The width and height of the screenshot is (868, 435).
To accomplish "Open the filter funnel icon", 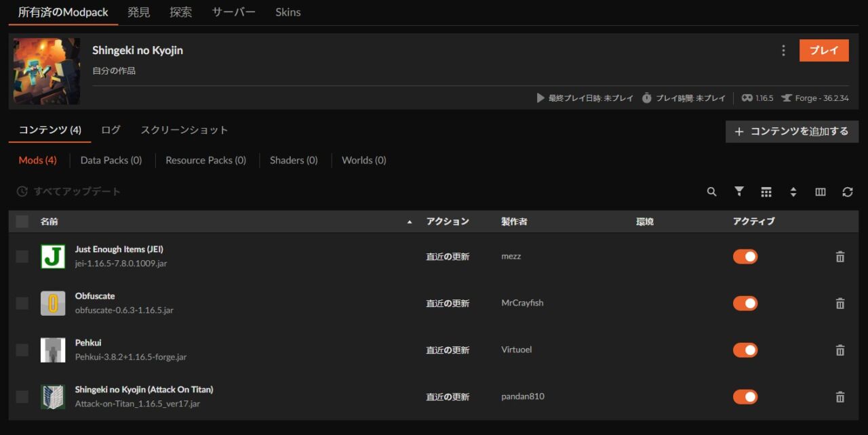I will click(x=739, y=192).
